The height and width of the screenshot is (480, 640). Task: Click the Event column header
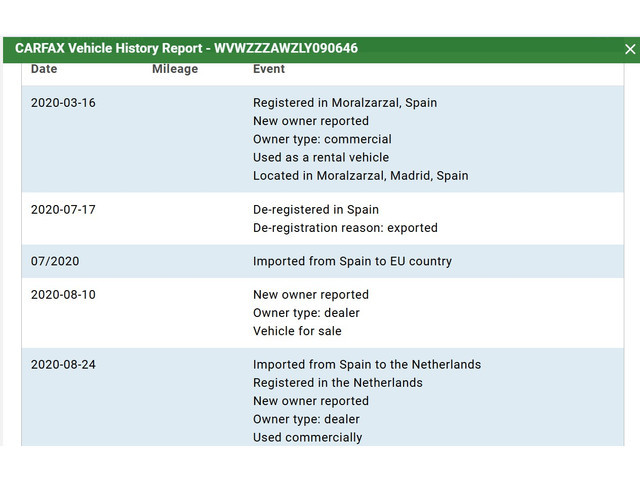269,69
